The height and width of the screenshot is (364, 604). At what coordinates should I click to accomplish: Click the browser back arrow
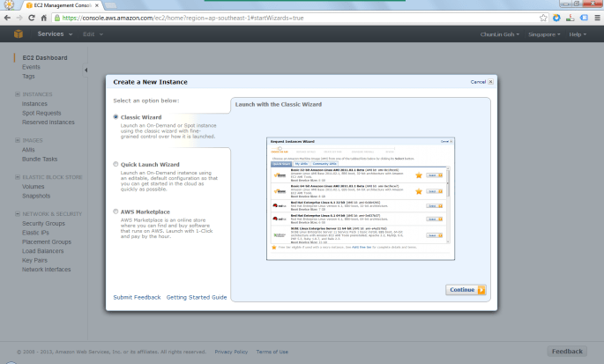9,17
